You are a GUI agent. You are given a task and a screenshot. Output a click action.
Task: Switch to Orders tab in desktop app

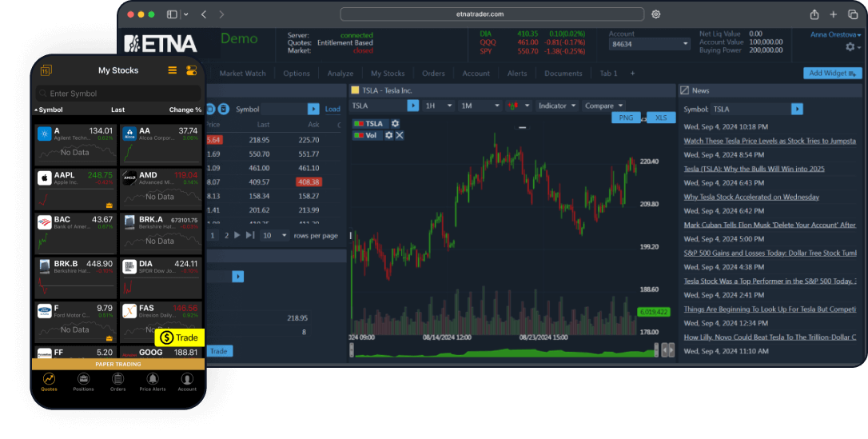click(433, 73)
